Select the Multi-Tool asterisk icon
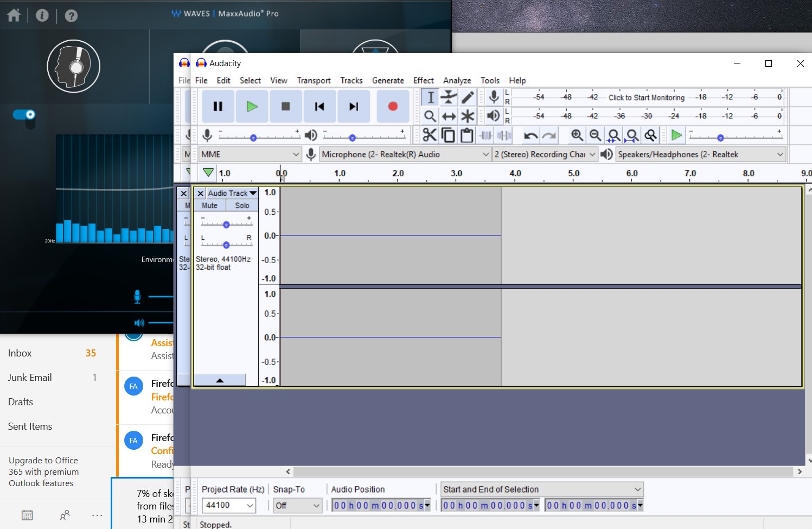812x529 pixels. [467, 116]
